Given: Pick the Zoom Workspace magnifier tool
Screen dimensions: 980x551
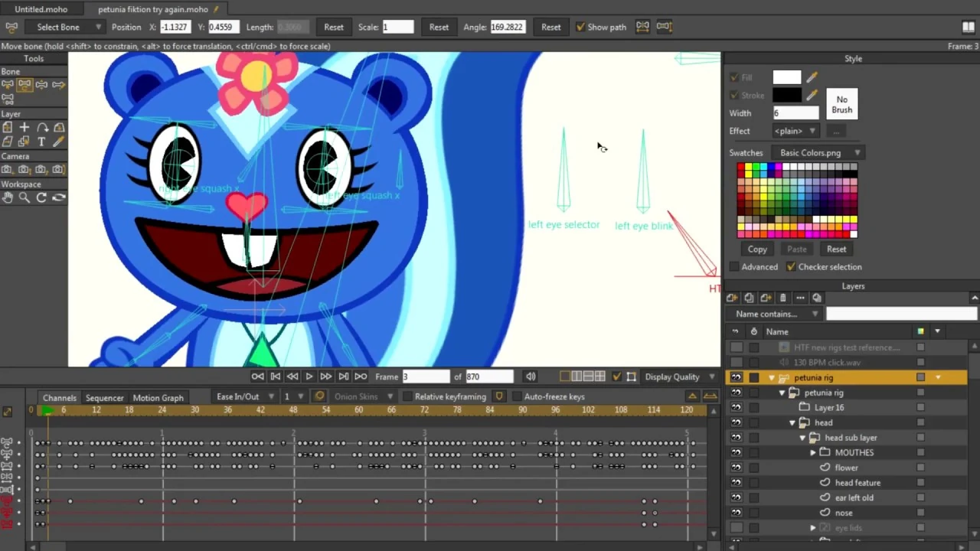Looking at the screenshot, I should (24, 197).
